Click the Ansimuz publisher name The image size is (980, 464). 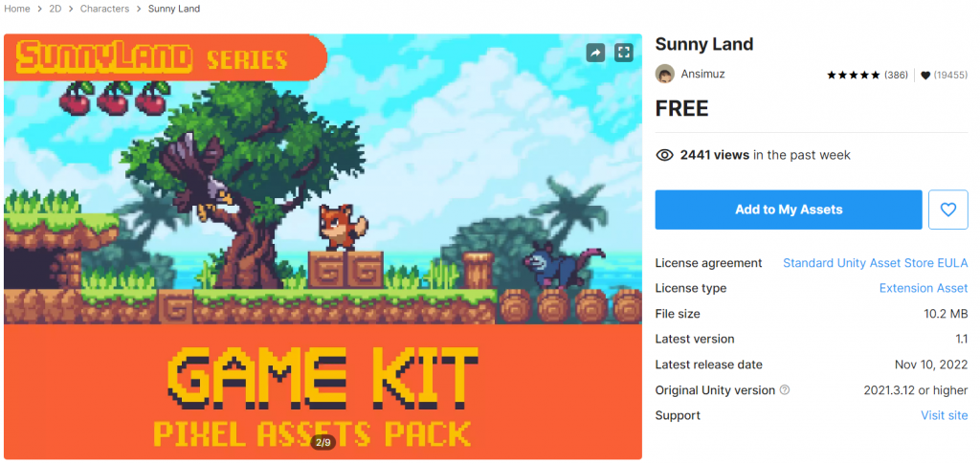(703, 74)
